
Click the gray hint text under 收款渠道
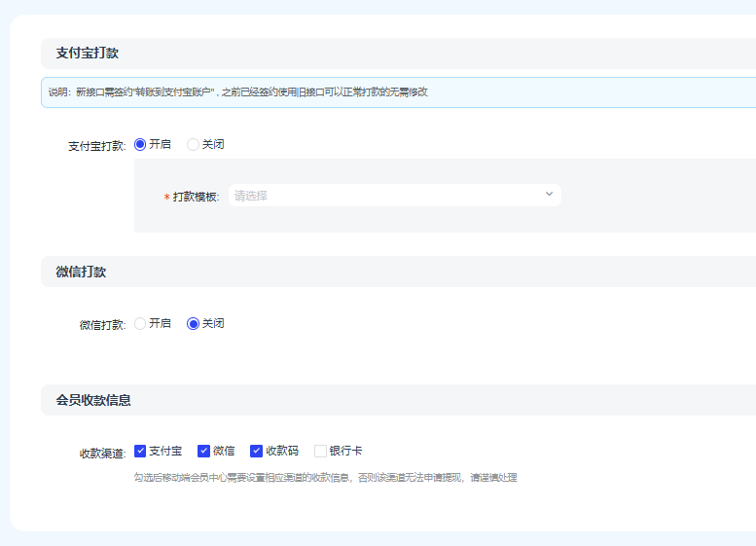coord(325,477)
